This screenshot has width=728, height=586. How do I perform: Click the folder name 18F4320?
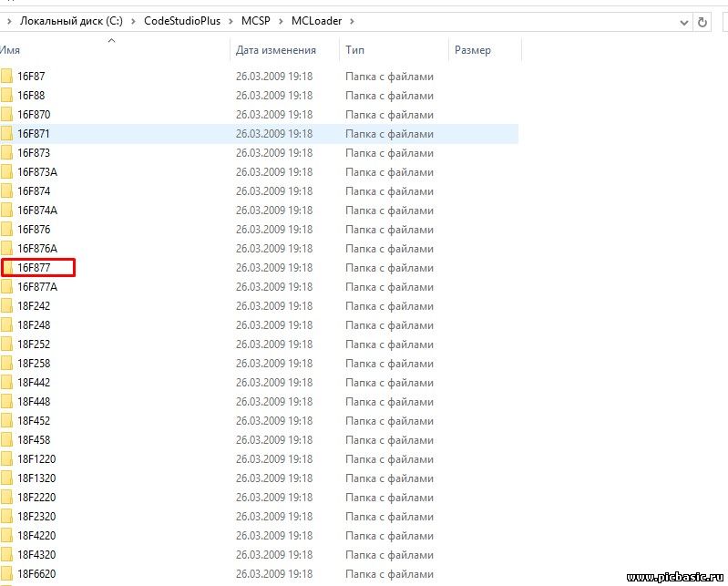coord(36,555)
